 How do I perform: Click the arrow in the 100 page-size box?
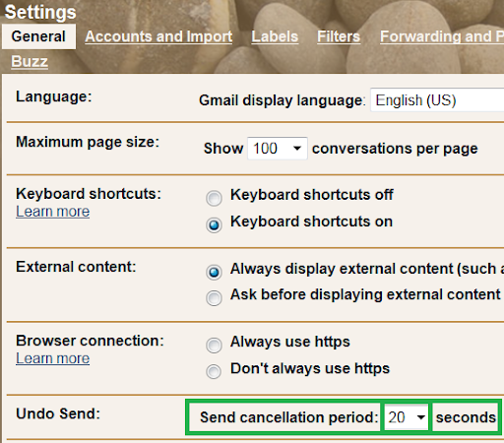click(x=297, y=149)
